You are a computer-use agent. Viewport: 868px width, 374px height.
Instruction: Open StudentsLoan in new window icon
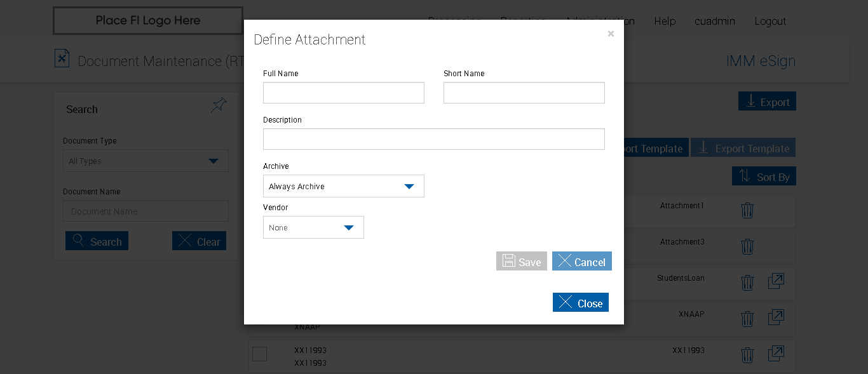776,281
